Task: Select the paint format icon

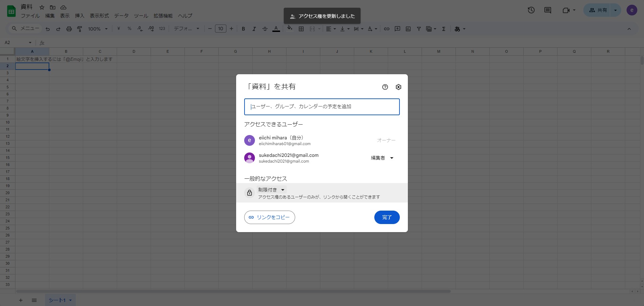Action: coord(79,29)
